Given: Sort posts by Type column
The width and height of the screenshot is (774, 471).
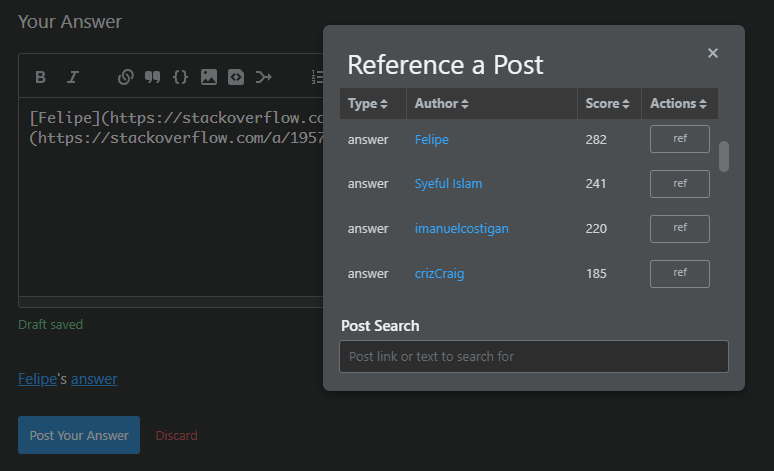Looking at the screenshot, I should click(x=372, y=104).
